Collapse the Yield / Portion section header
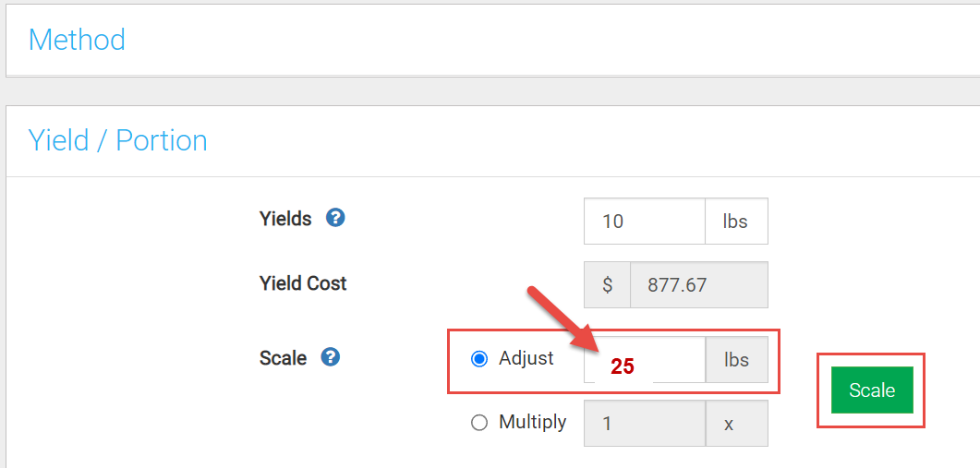Image resolution: width=980 pixels, height=468 pixels. click(x=118, y=140)
